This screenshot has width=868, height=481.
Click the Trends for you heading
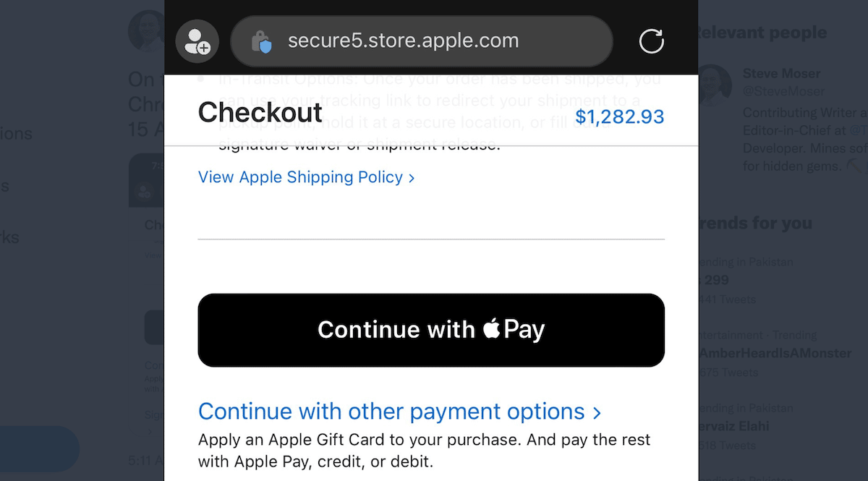[754, 224]
